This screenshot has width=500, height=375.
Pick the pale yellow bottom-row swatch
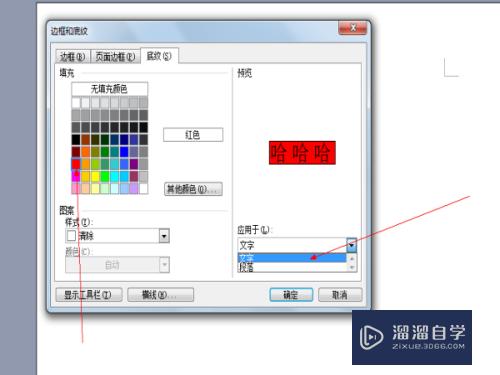[x=95, y=188]
